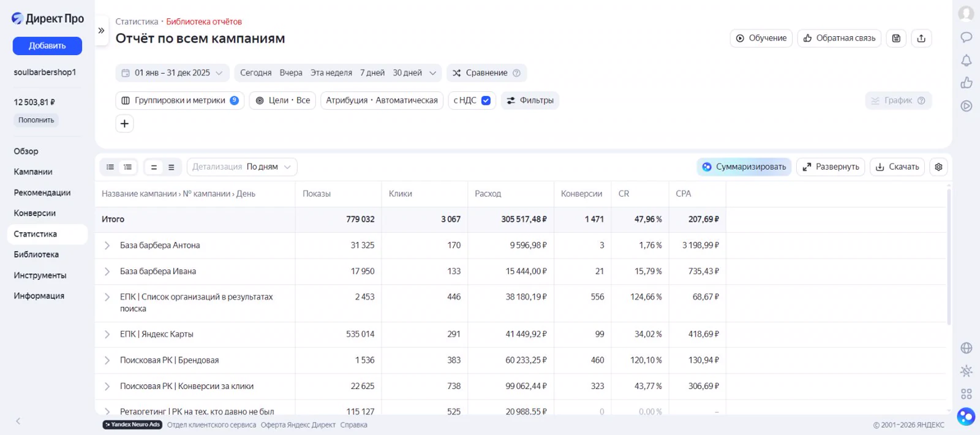This screenshot has height=435, width=980.
Task: Open the table settings gear icon
Action: (938, 167)
